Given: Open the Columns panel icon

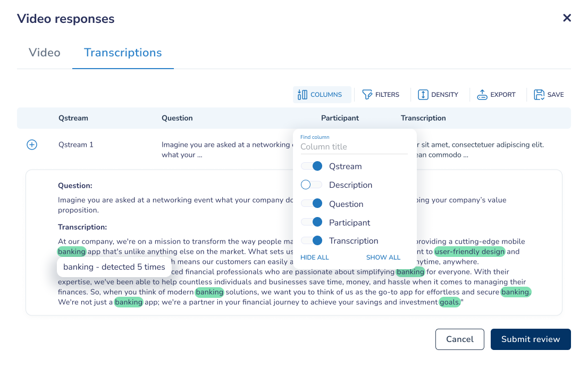Looking at the screenshot, I should [x=303, y=95].
